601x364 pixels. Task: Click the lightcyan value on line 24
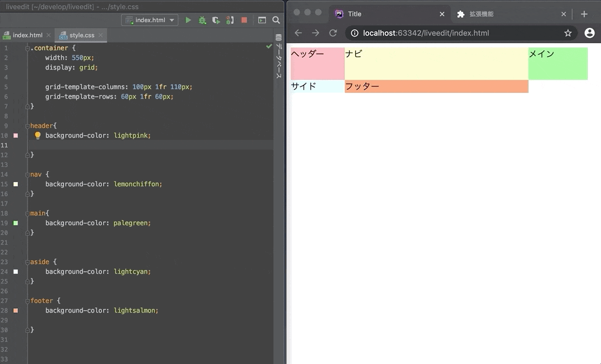pos(131,272)
